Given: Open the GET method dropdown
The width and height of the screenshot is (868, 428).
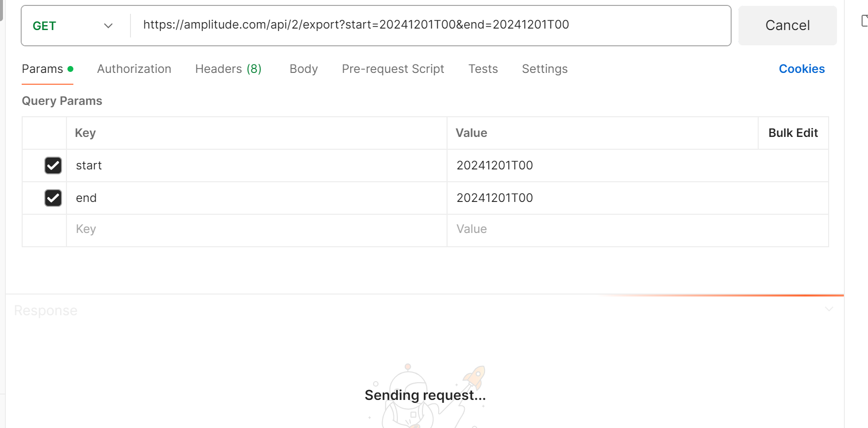Looking at the screenshot, I should pyautogui.click(x=73, y=26).
